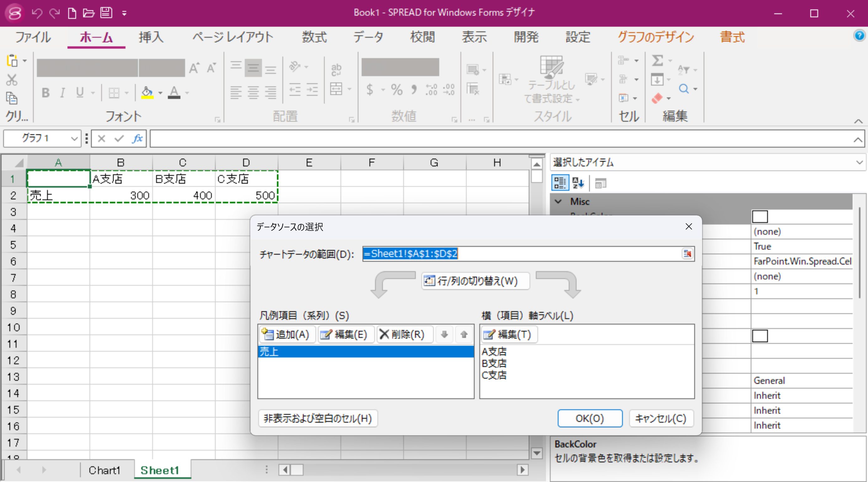Click the Cut scissors icon
This screenshot has height=482, width=868.
click(12, 80)
